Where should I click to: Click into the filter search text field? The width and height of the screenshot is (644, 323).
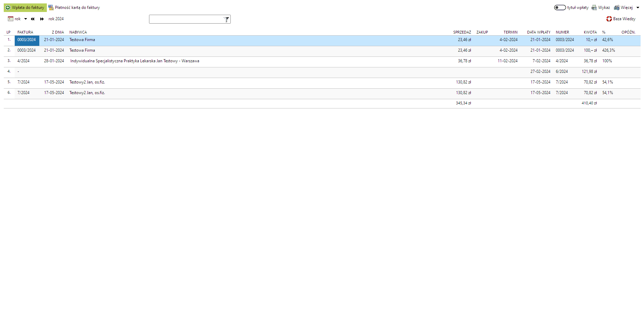pyautogui.click(x=186, y=20)
